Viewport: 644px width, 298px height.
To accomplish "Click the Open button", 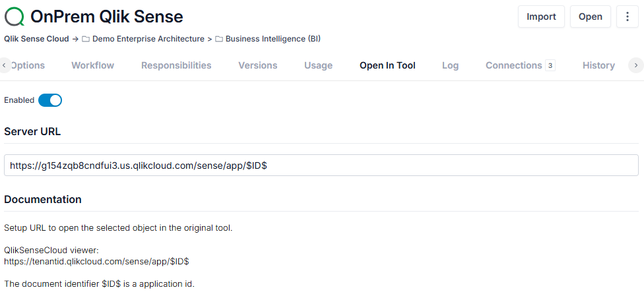I will tap(590, 16).
